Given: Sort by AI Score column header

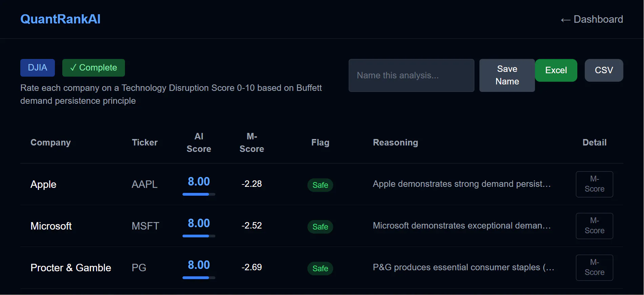Looking at the screenshot, I should 199,142.
